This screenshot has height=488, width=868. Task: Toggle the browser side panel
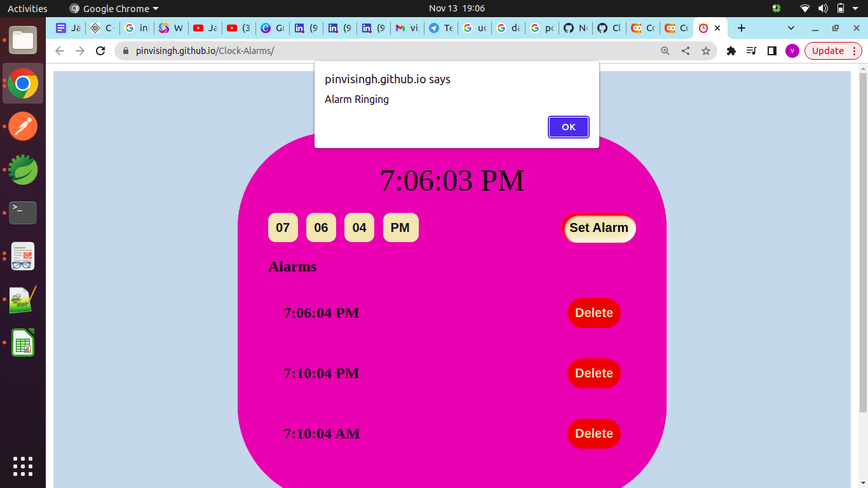(772, 51)
